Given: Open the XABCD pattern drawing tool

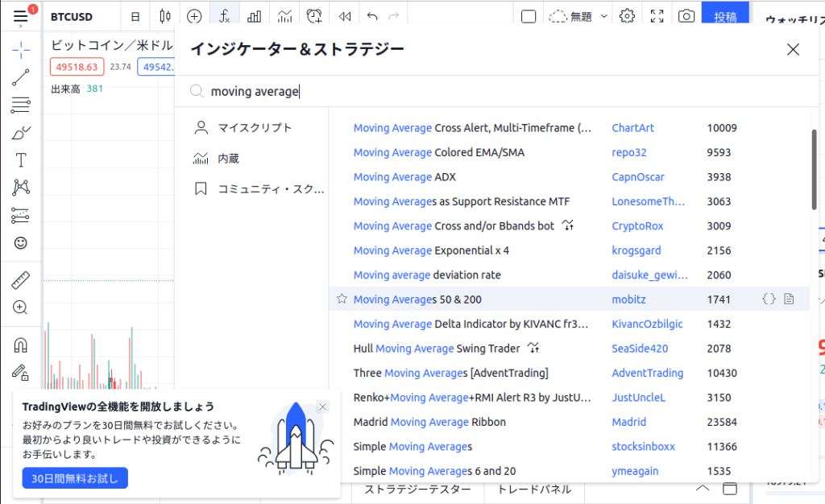Looking at the screenshot, I should 22,187.
